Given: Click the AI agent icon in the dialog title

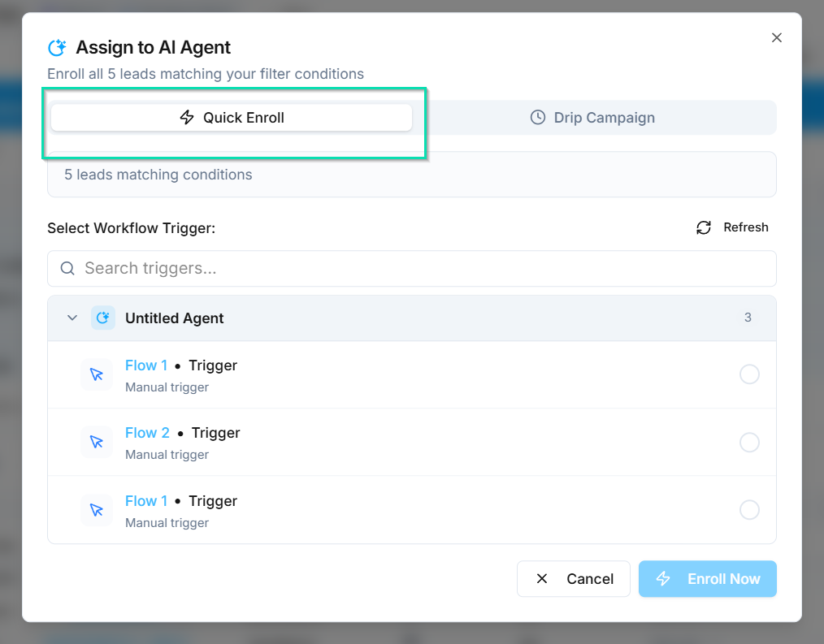Looking at the screenshot, I should [x=57, y=48].
